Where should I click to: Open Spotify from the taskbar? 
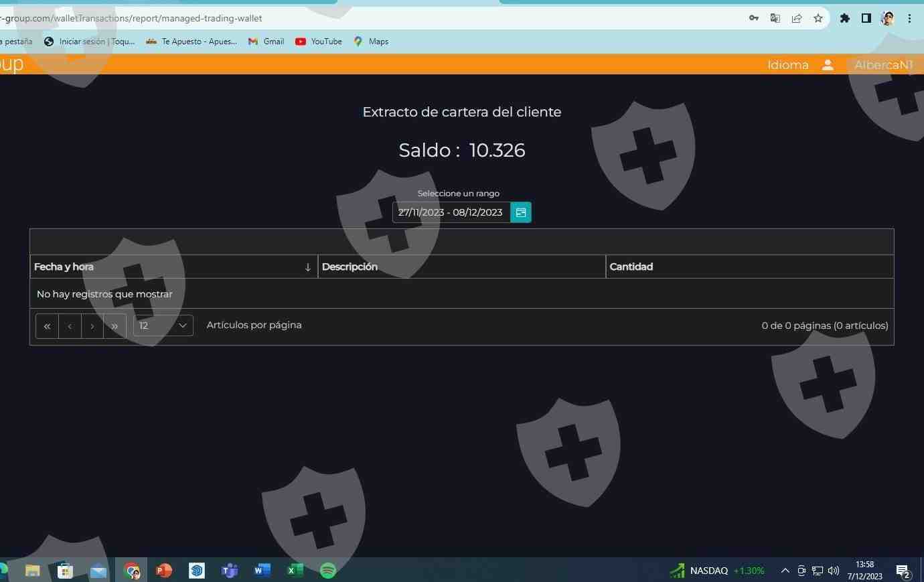327,570
